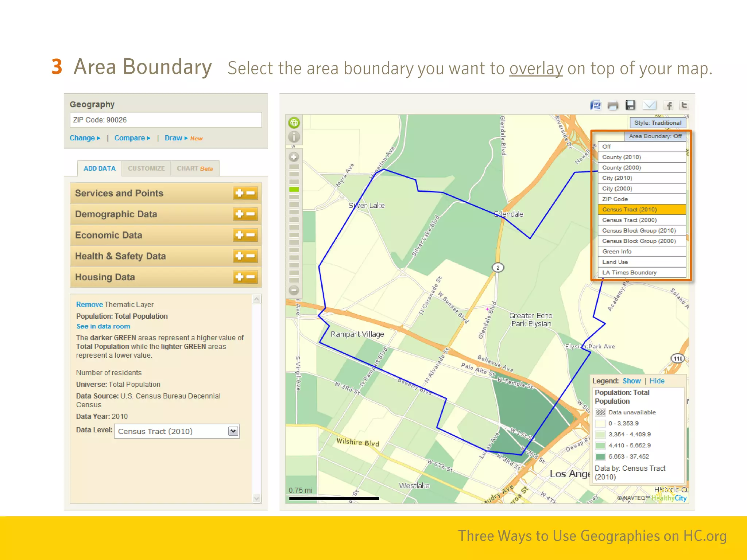Share map via Facebook icon

tap(668, 106)
